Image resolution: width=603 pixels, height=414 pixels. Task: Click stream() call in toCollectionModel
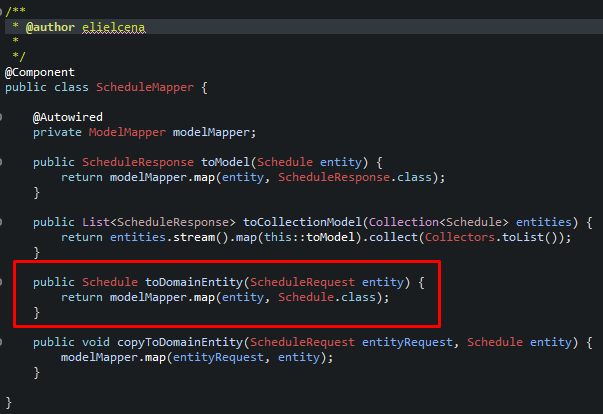click(x=201, y=237)
